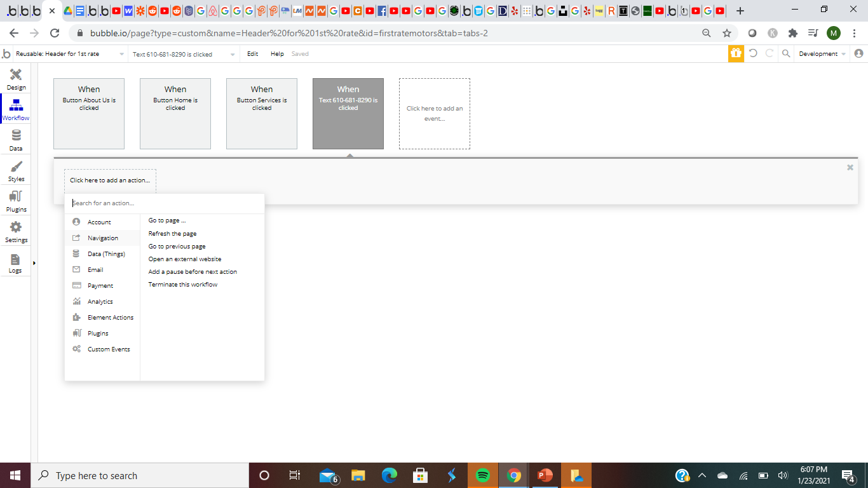Open the Windows Start menu
This screenshot has height=488, width=868.
(15, 475)
